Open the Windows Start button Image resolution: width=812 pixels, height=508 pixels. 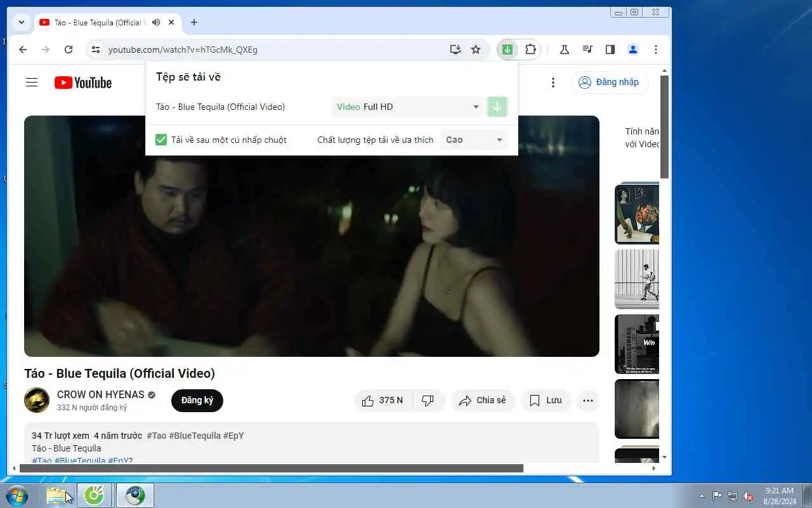click(x=17, y=495)
